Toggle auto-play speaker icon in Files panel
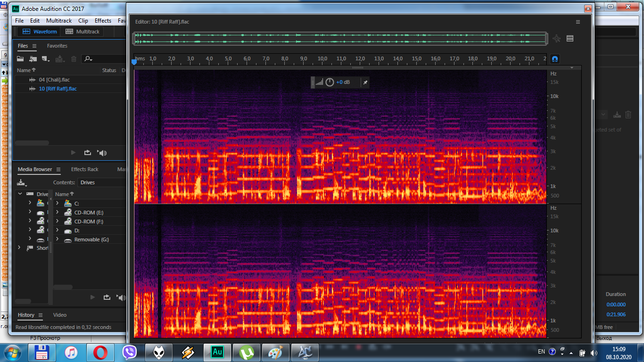The height and width of the screenshot is (362, 644). 102,153
